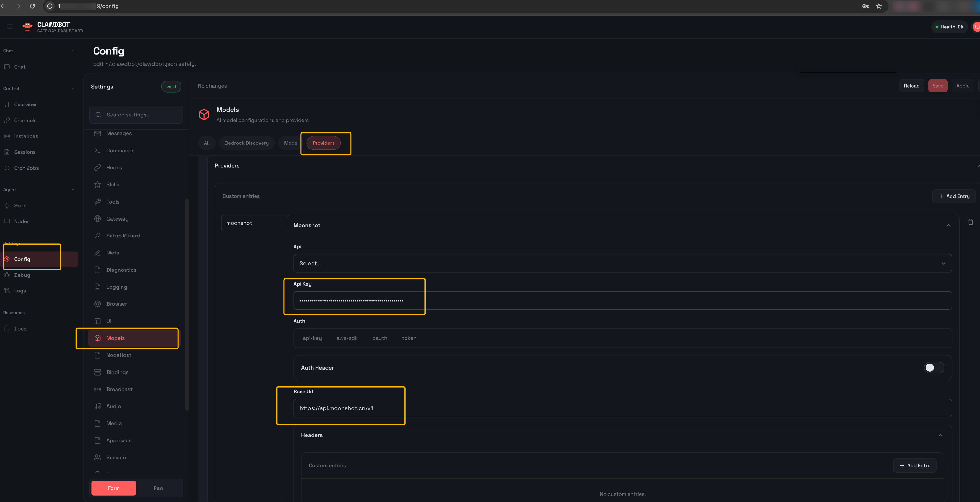Viewport: 980px width, 502px height.
Task: Open the Api Select dropdown
Action: pos(622,263)
